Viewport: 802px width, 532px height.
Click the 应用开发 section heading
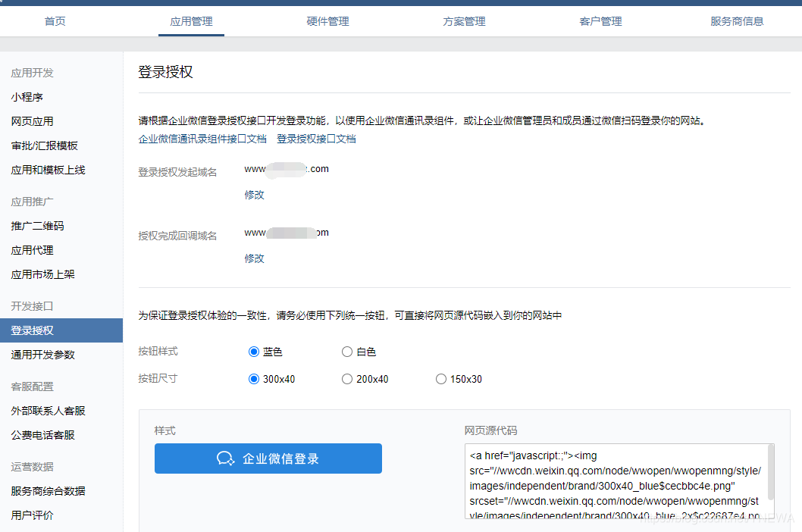coord(33,73)
